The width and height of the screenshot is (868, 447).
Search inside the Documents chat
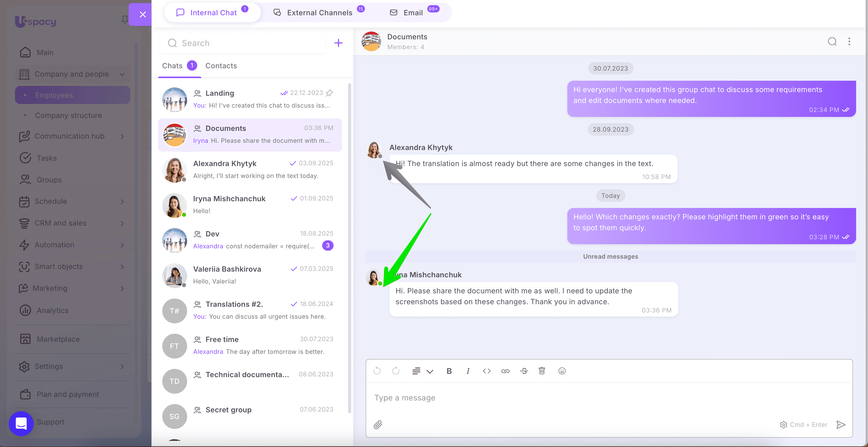click(832, 41)
